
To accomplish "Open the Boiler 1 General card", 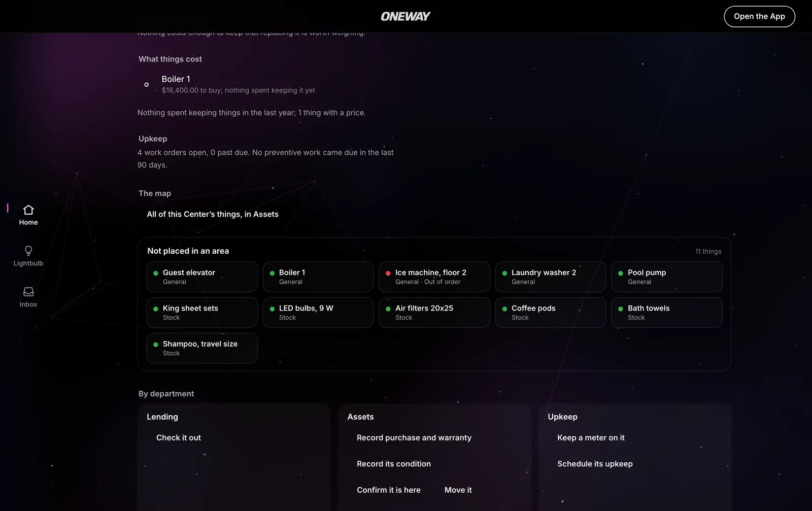I will 318,277.
